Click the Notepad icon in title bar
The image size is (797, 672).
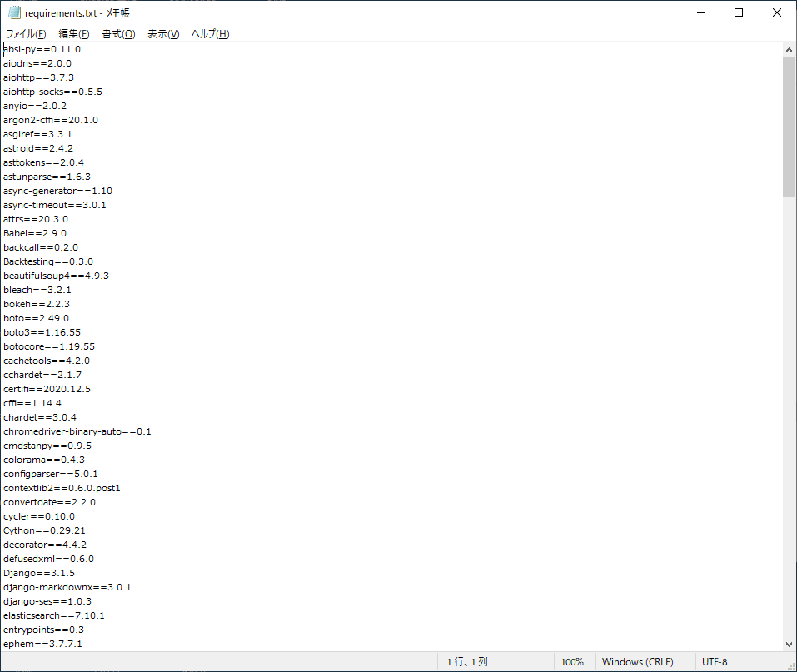14,12
